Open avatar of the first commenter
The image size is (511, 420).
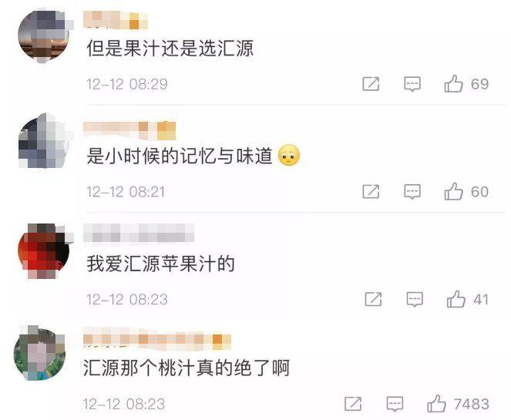click(x=44, y=36)
